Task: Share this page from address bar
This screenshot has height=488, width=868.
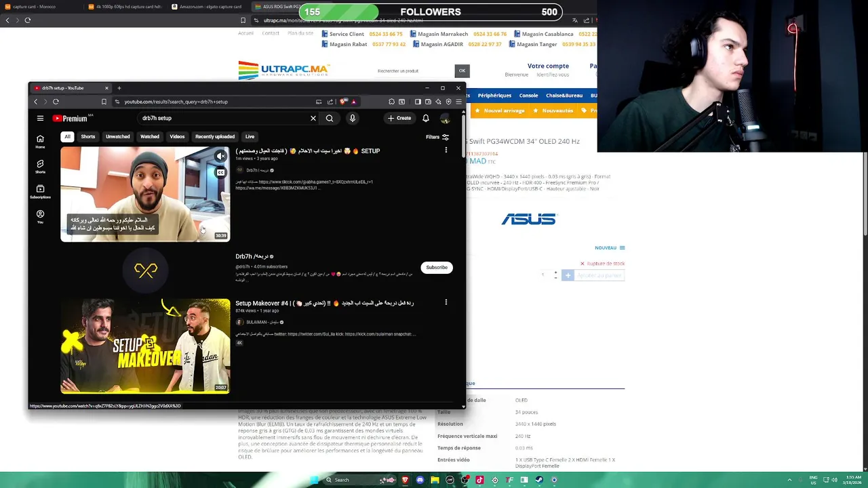Action: point(330,102)
